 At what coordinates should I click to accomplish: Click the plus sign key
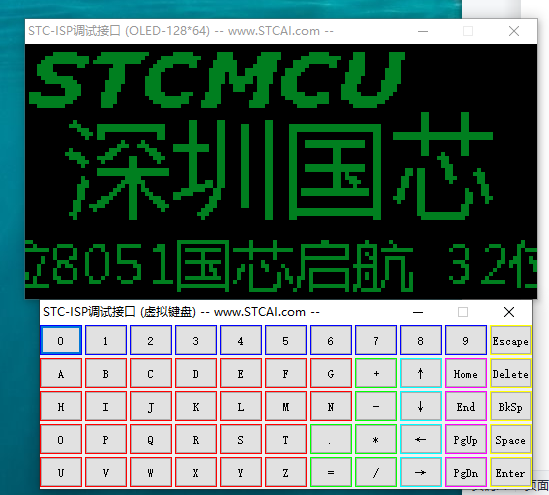(x=376, y=374)
